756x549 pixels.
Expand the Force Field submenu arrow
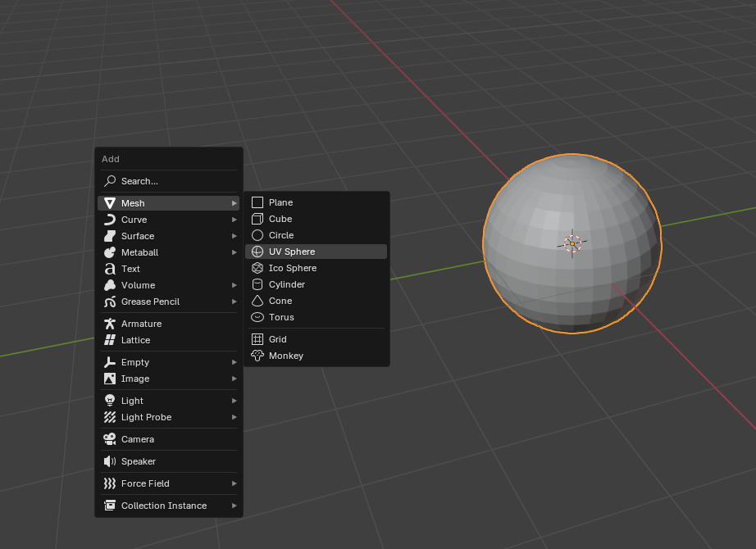(234, 484)
